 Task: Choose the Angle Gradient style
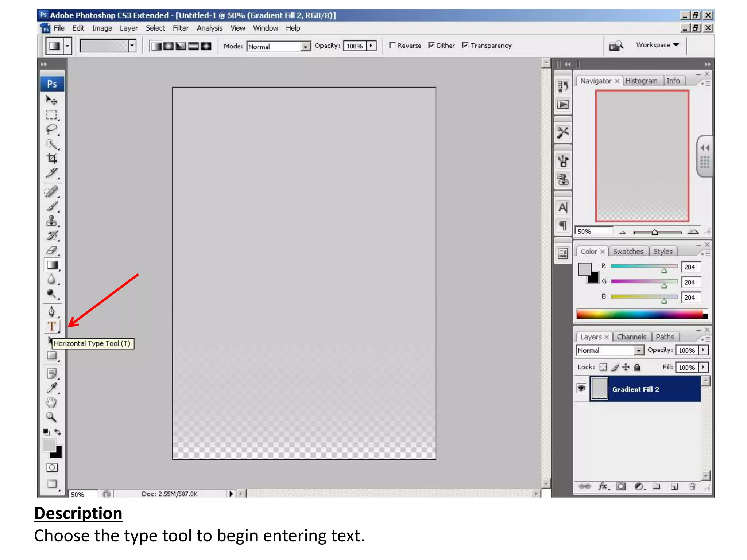(x=181, y=46)
